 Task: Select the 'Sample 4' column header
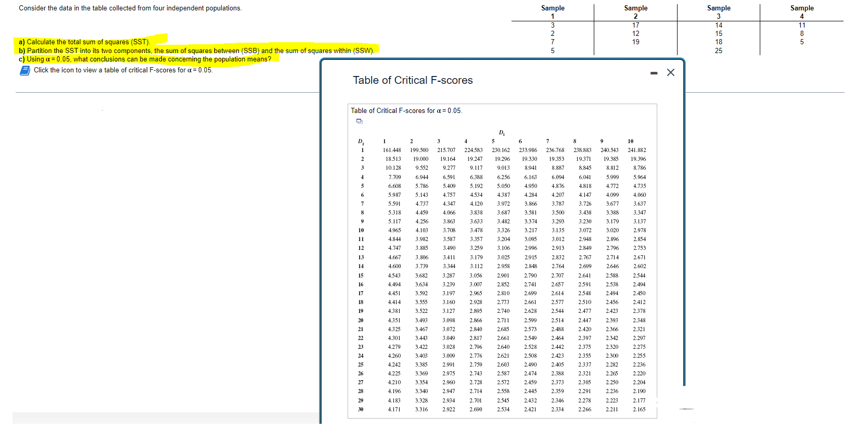[x=802, y=12]
